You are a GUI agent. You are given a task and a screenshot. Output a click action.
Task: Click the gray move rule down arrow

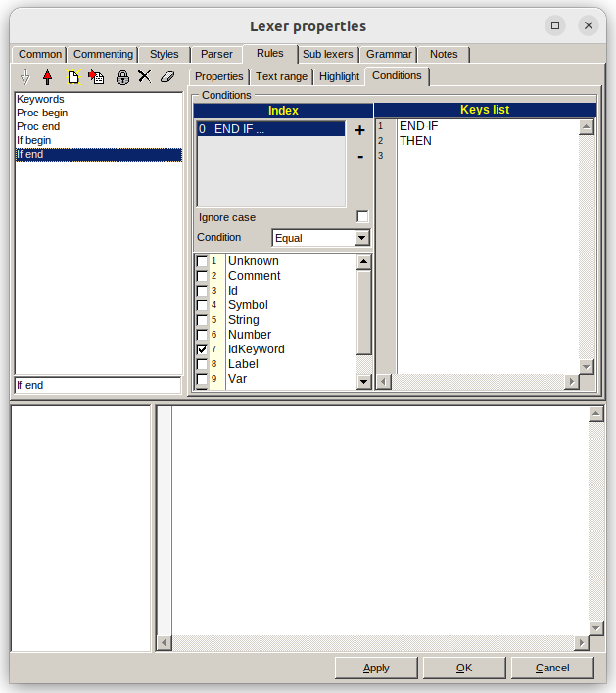(25, 76)
